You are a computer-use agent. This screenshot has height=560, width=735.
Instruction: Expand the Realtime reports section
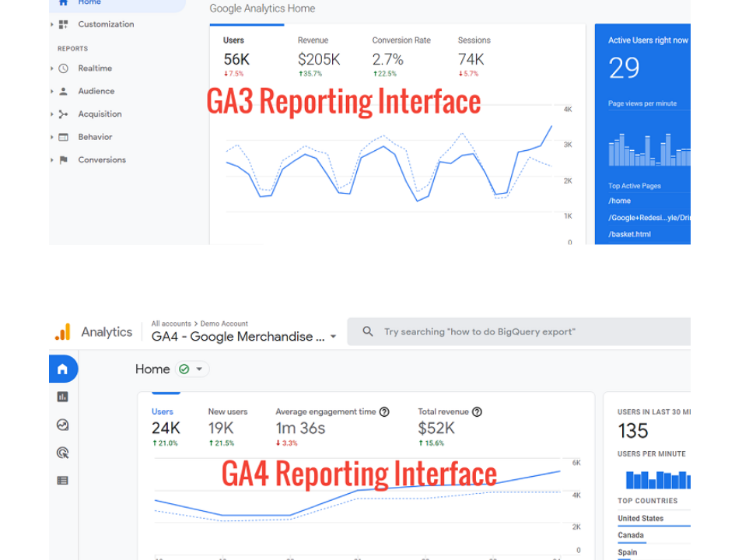(94, 68)
